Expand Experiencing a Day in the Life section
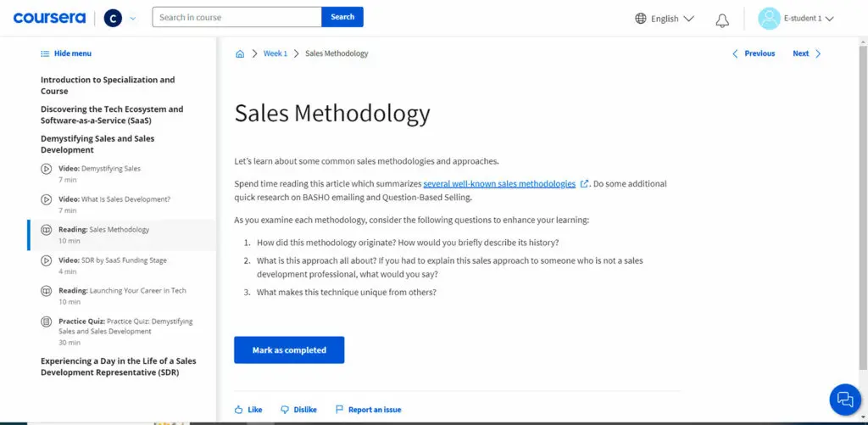Viewport: 868px width, 425px height. pyautogui.click(x=118, y=366)
